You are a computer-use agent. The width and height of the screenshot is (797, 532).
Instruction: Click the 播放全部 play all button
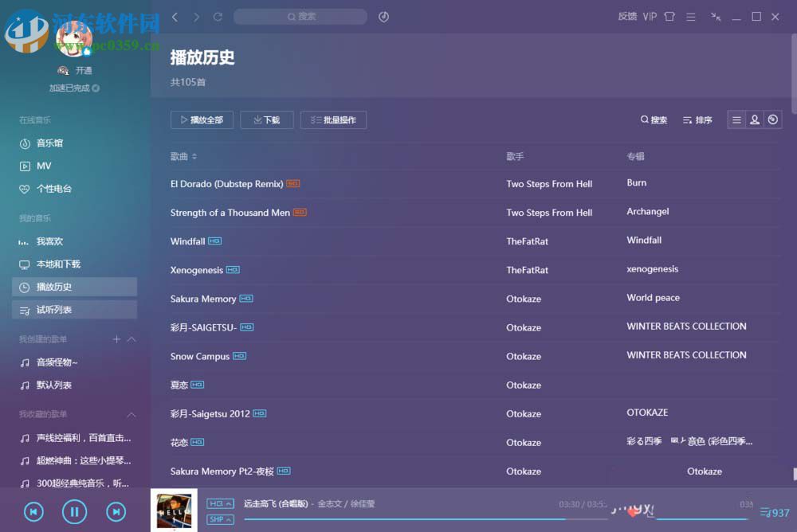click(x=201, y=119)
